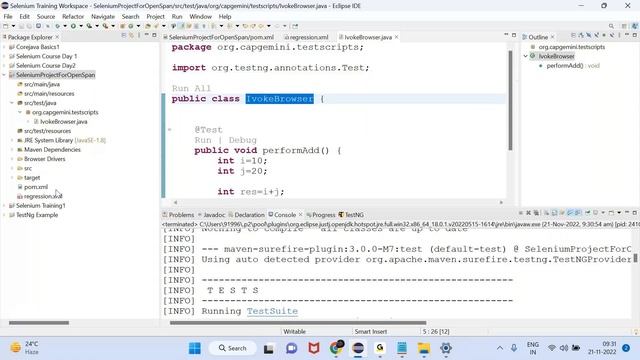Maximize the editor area

click(x=514, y=35)
